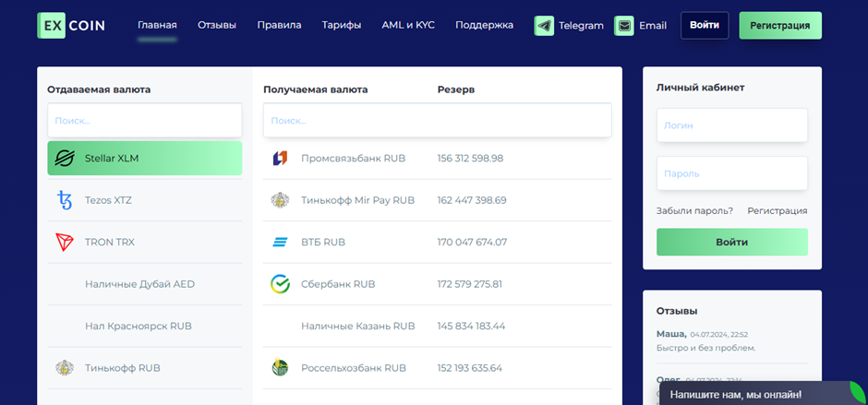Focus the Отдаваемая валюта search field
Image resolution: width=868 pixels, height=405 pixels.
144,121
